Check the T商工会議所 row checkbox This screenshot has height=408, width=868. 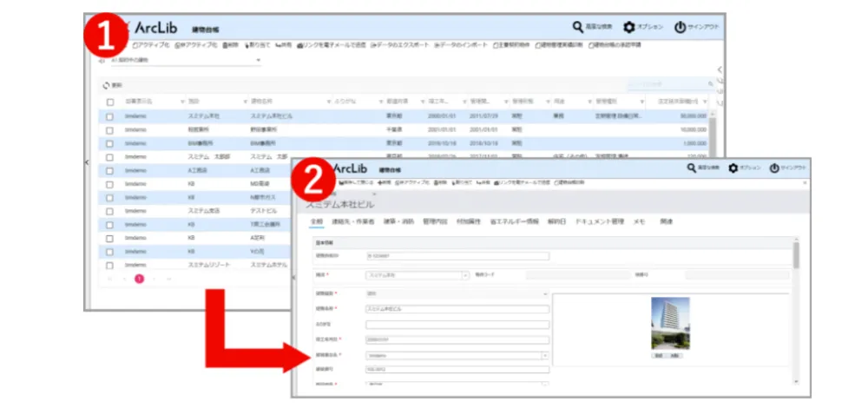coord(109,225)
